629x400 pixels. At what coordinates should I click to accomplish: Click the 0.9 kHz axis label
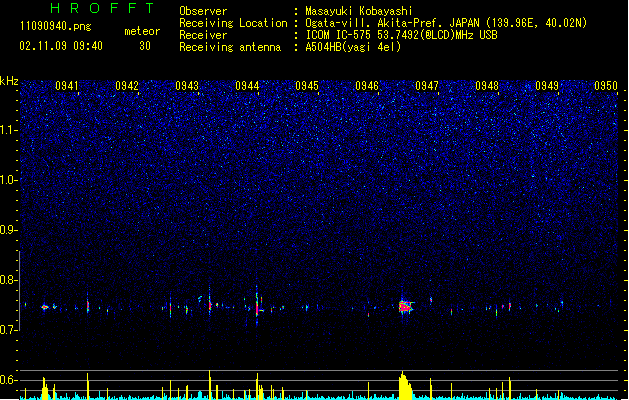(8, 230)
